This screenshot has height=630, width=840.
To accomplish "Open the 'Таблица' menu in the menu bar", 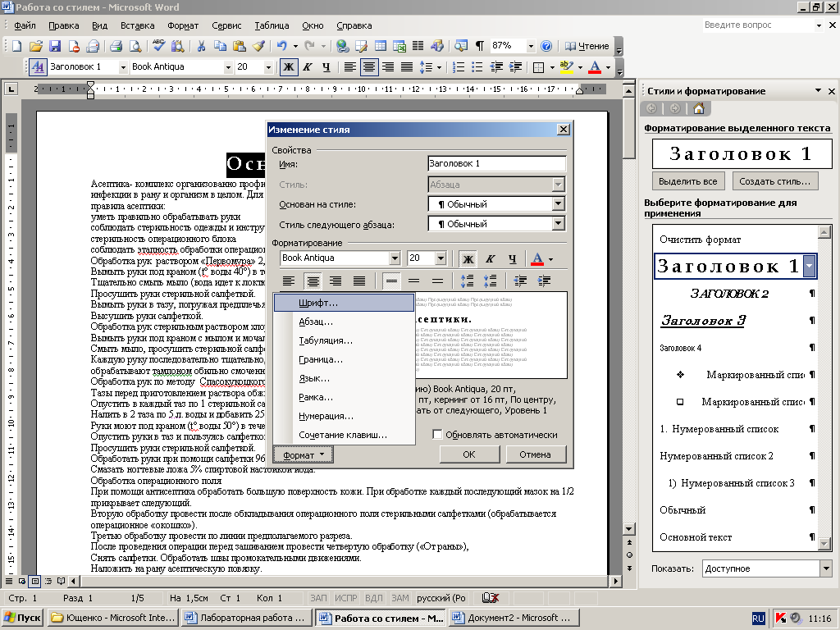I will coord(272,25).
